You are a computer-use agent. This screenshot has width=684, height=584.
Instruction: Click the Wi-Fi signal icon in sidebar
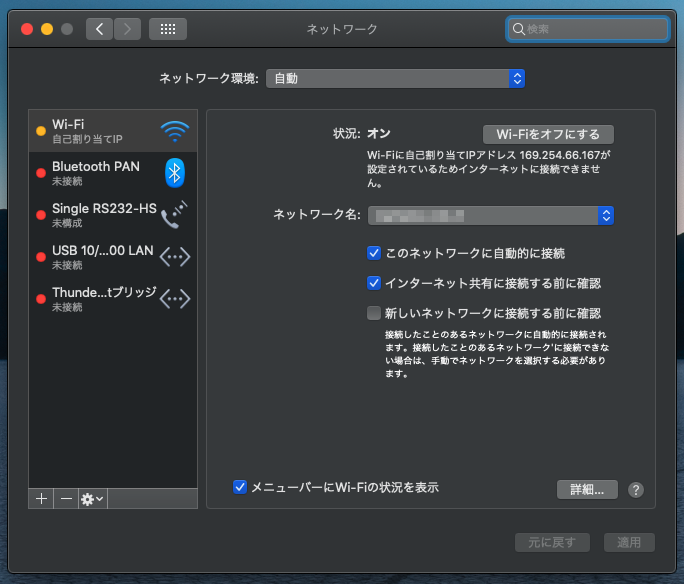(x=175, y=131)
